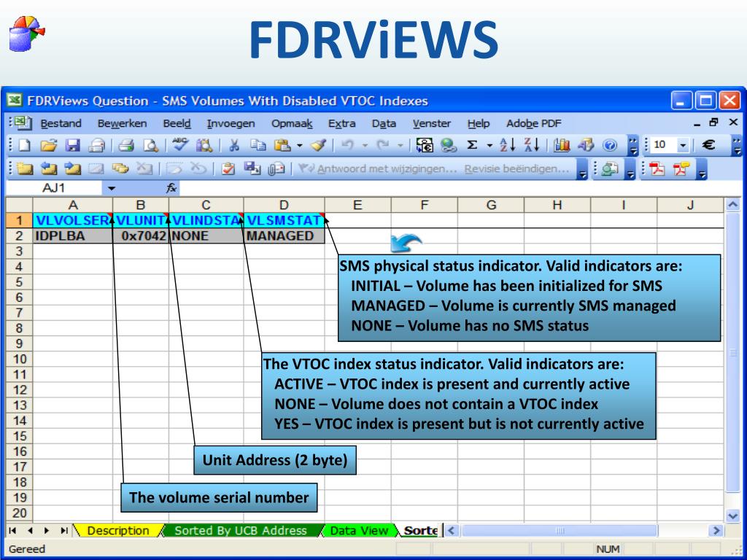The height and width of the screenshot is (560, 747).
Task: Go to next sheet tab arrow
Action: coord(47,531)
